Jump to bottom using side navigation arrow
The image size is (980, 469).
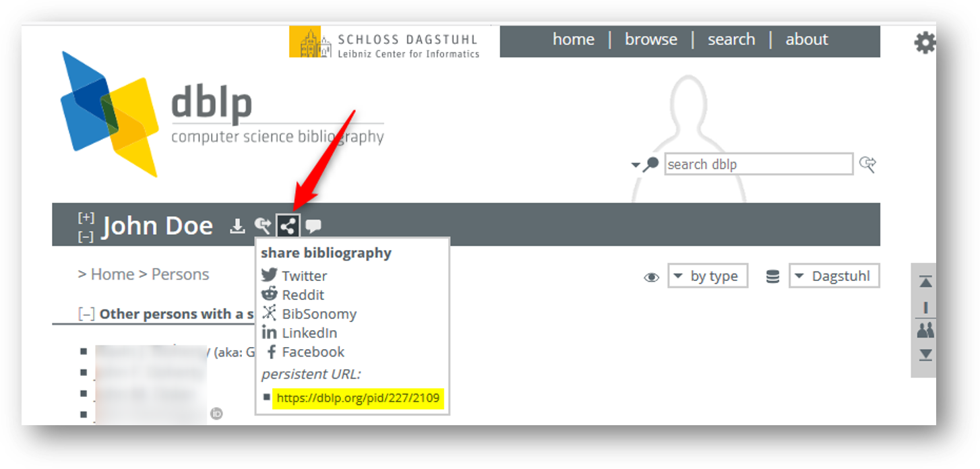[x=926, y=354]
